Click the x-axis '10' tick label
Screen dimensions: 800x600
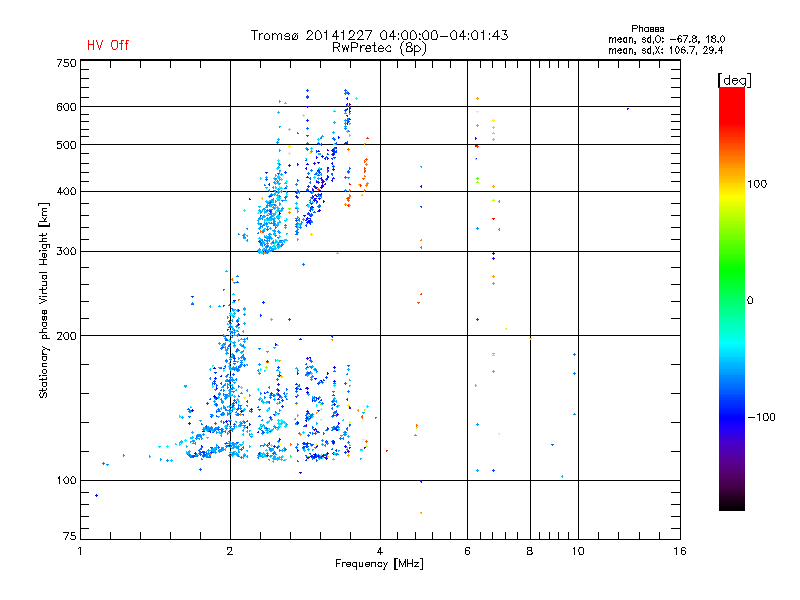coord(578,551)
